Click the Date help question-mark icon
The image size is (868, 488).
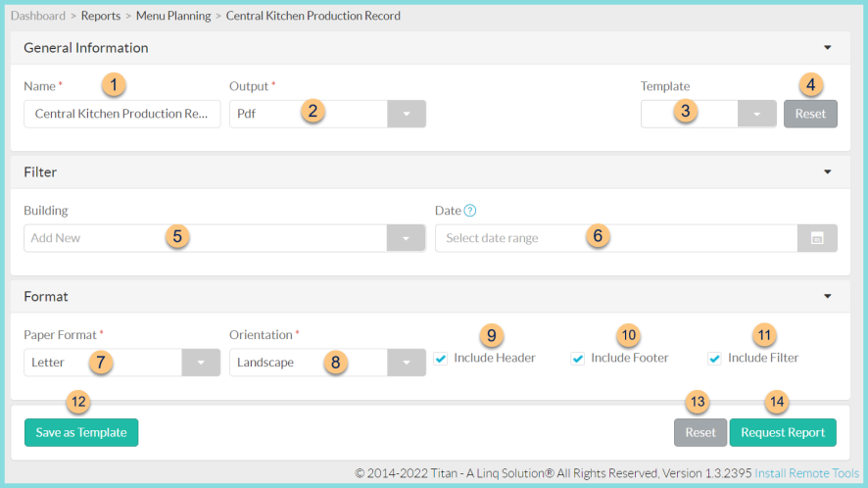click(470, 211)
